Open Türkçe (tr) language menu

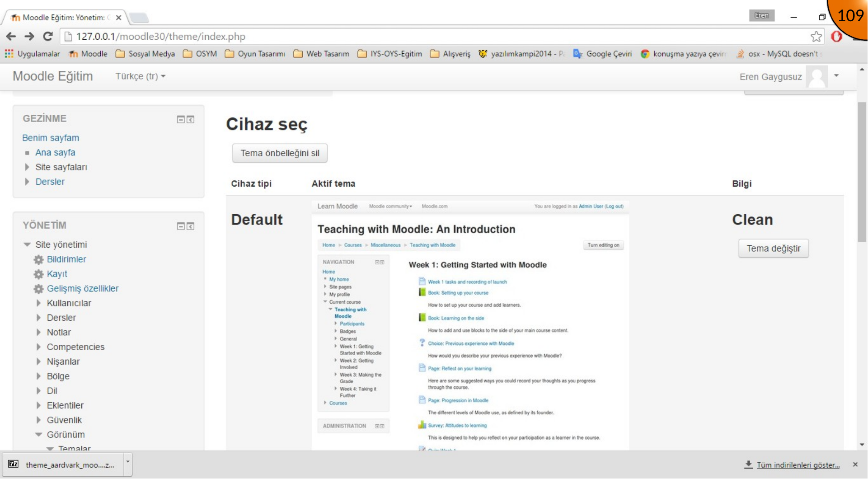point(141,76)
